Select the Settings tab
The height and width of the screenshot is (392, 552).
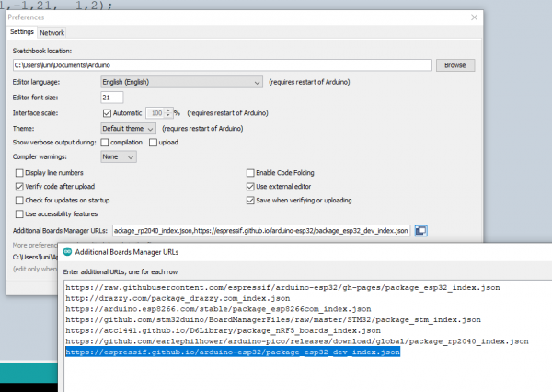(x=22, y=32)
